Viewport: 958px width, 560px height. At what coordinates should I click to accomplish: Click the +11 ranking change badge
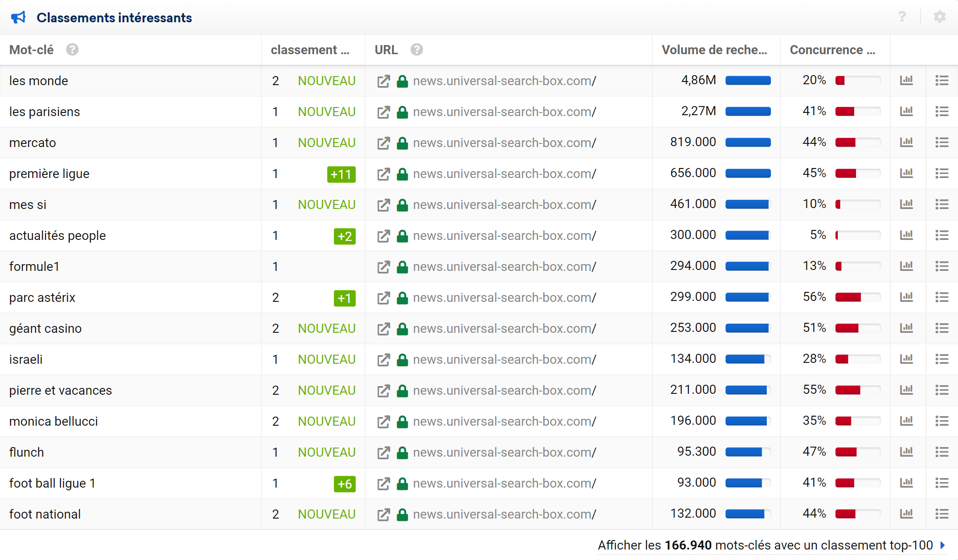pyautogui.click(x=341, y=174)
